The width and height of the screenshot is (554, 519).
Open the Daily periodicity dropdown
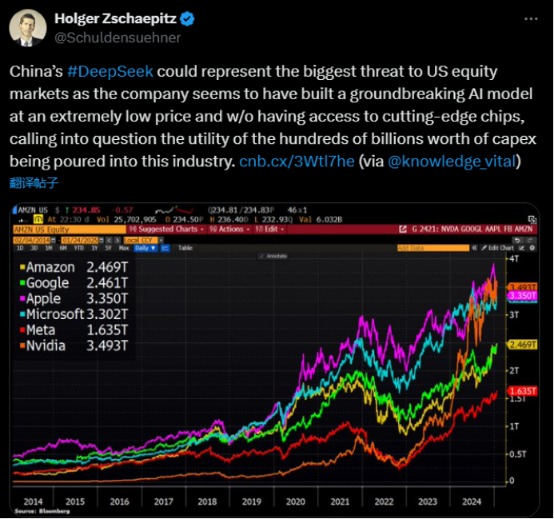tap(145, 248)
